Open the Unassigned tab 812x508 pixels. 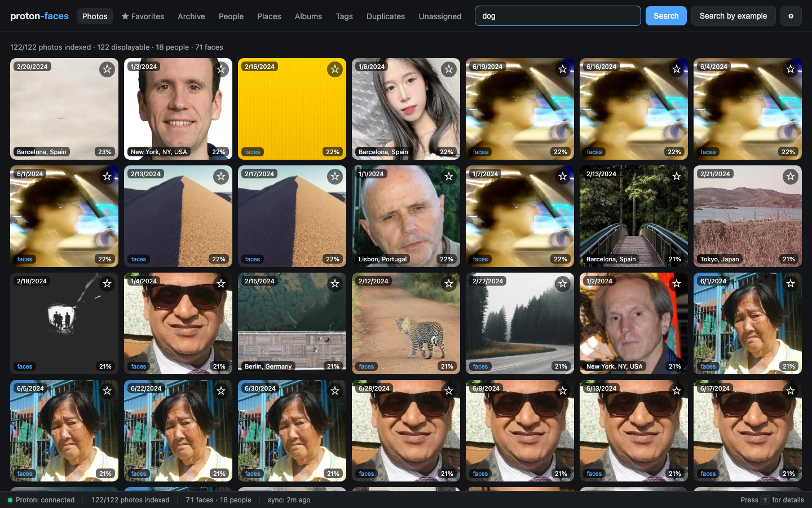pos(440,16)
